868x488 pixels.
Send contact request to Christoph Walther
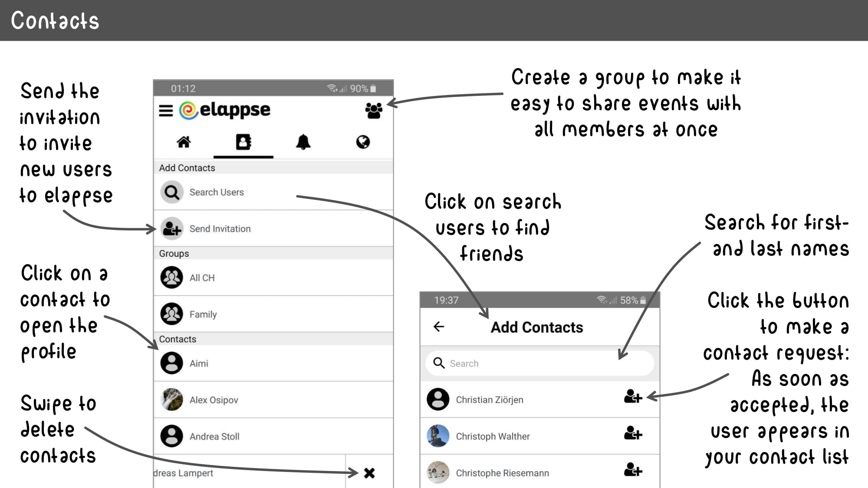pyautogui.click(x=632, y=433)
